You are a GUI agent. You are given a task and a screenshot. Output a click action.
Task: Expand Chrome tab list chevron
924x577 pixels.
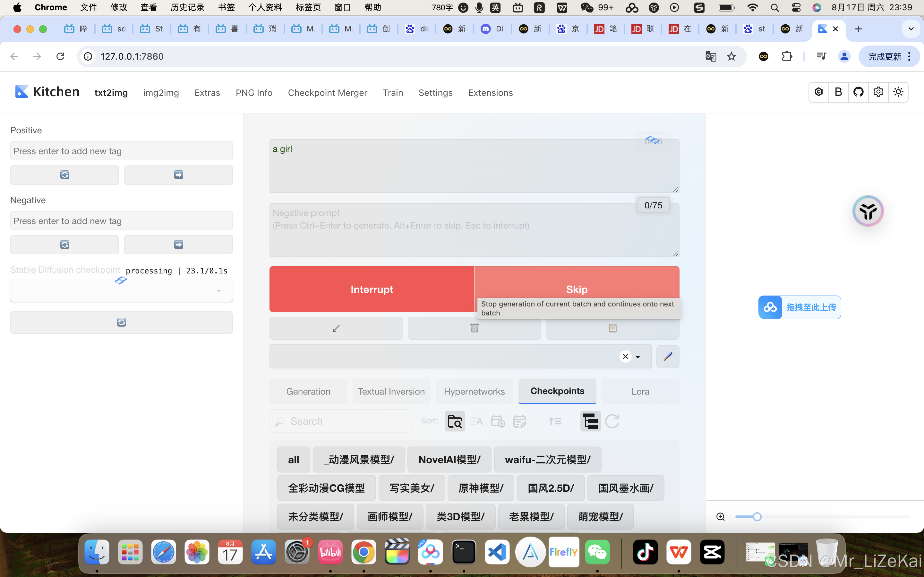click(x=911, y=29)
